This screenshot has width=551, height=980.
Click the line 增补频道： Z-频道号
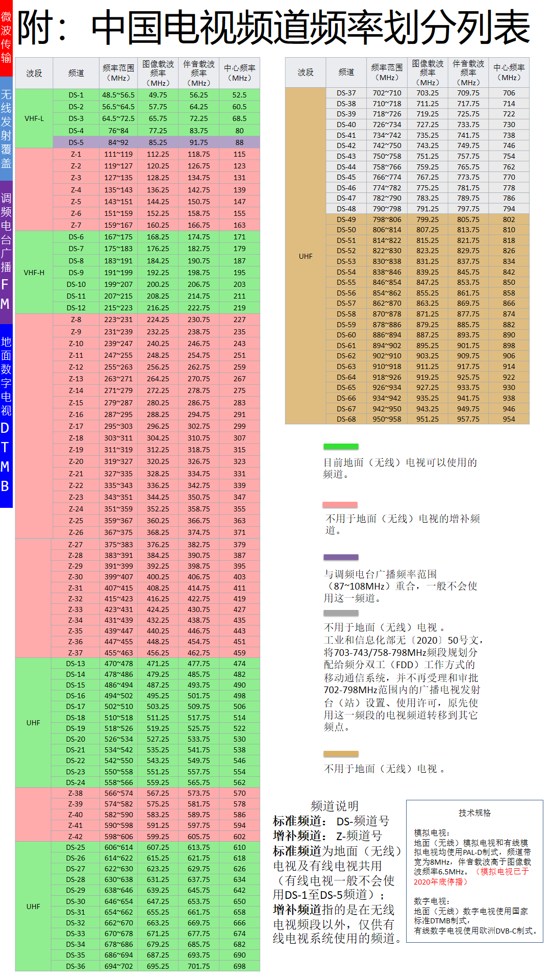coord(328,836)
